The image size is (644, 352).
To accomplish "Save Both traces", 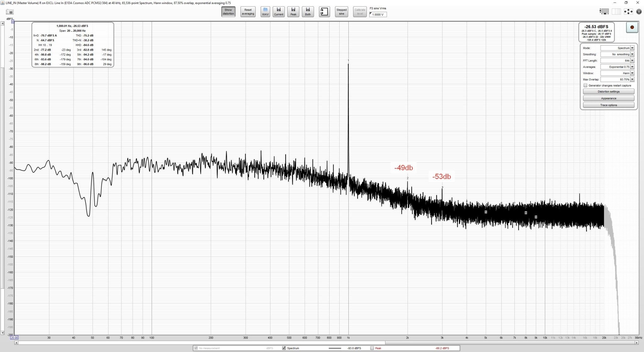I will click(308, 12).
